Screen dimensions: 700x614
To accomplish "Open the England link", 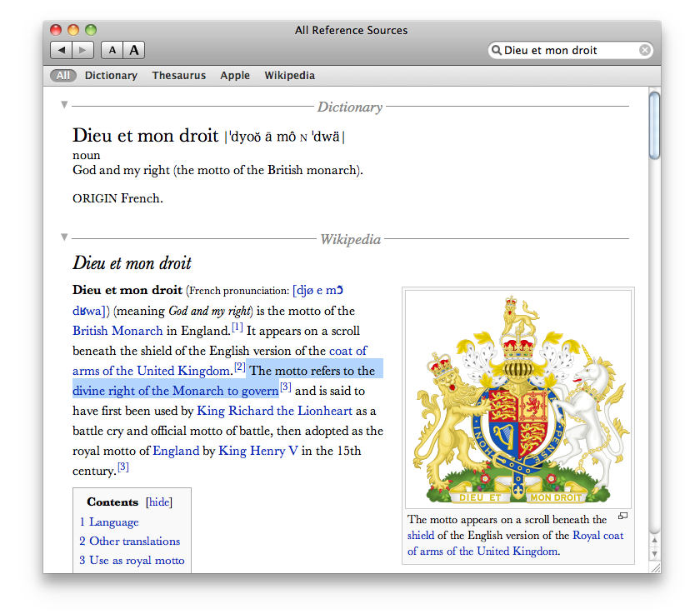I will [176, 451].
